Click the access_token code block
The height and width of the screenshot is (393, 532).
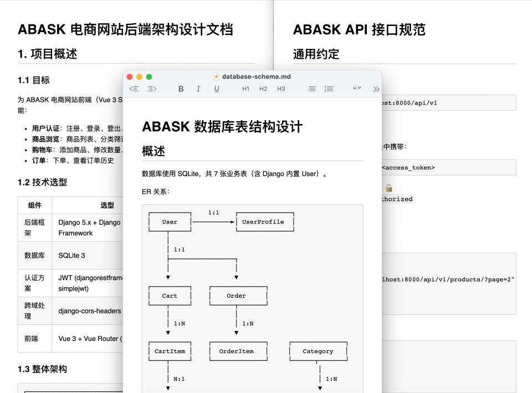[449, 167]
